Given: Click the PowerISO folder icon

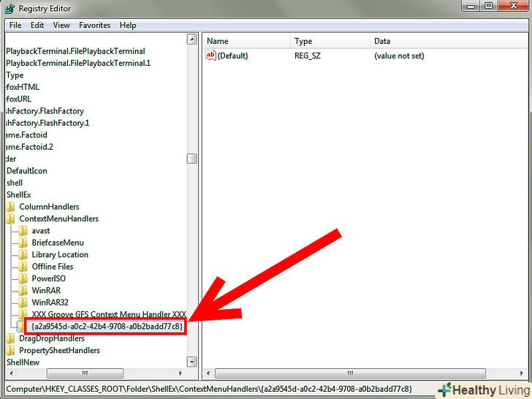Looking at the screenshot, I should click(x=23, y=278).
